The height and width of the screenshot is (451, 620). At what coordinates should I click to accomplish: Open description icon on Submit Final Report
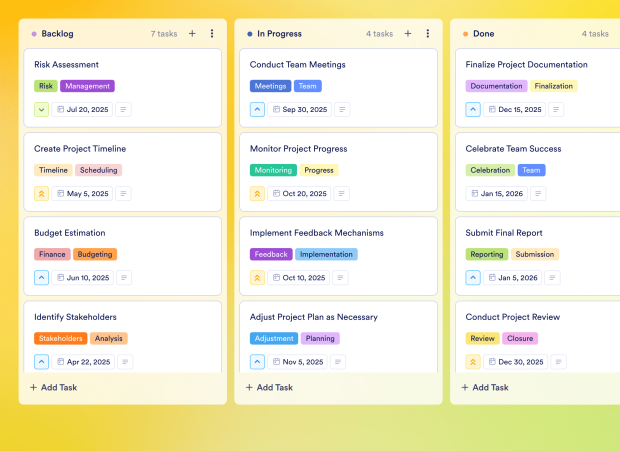(x=552, y=278)
